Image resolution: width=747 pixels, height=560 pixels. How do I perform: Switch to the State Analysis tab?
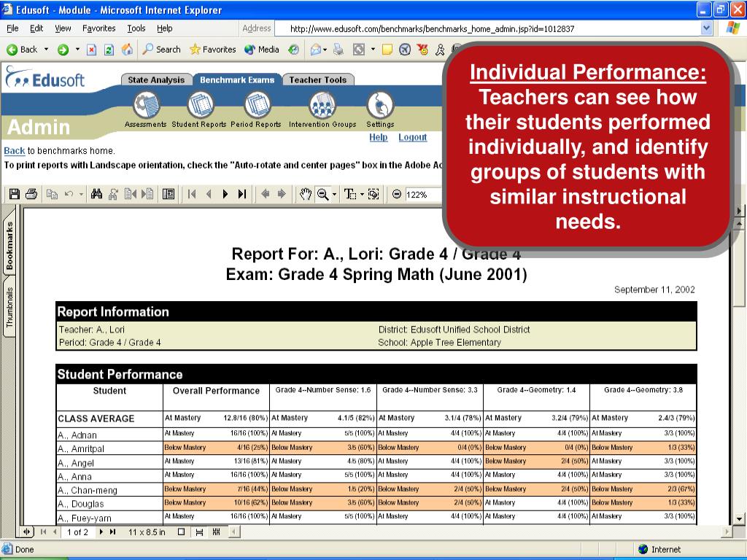point(156,79)
